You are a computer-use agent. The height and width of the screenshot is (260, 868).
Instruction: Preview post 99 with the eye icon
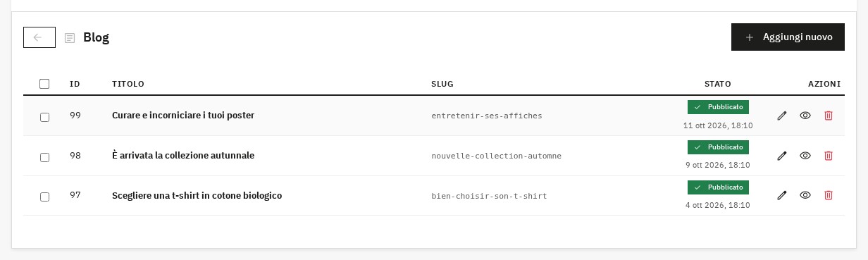[805, 116]
